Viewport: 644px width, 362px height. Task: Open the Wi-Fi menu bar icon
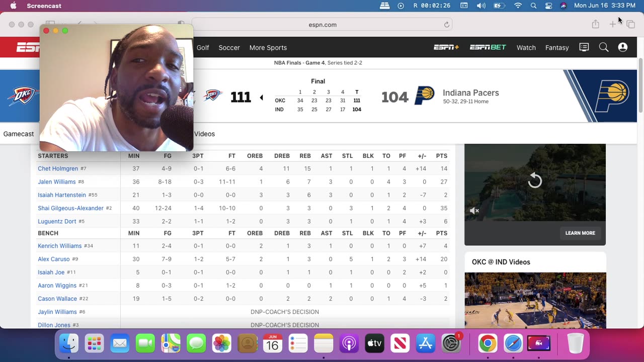tap(518, 6)
